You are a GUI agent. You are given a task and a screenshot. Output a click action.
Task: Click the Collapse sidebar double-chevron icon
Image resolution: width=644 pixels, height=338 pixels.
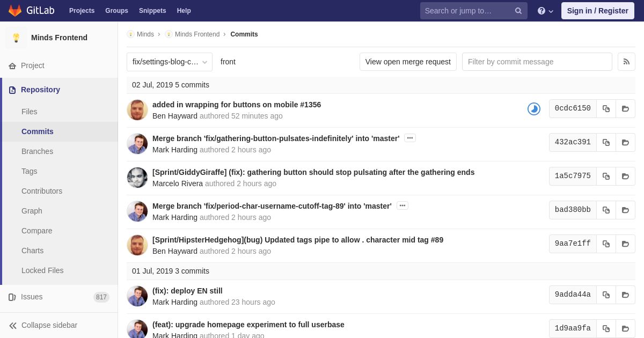(x=13, y=325)
